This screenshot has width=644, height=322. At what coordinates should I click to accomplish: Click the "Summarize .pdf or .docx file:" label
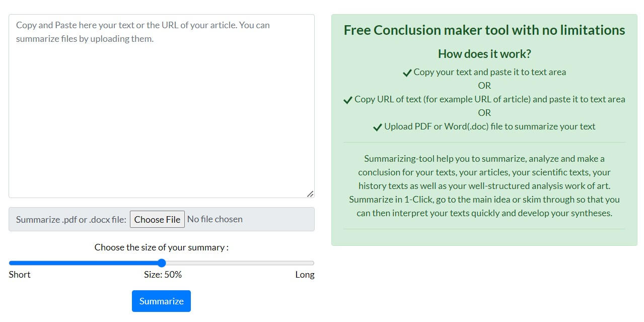pos(71,220)
